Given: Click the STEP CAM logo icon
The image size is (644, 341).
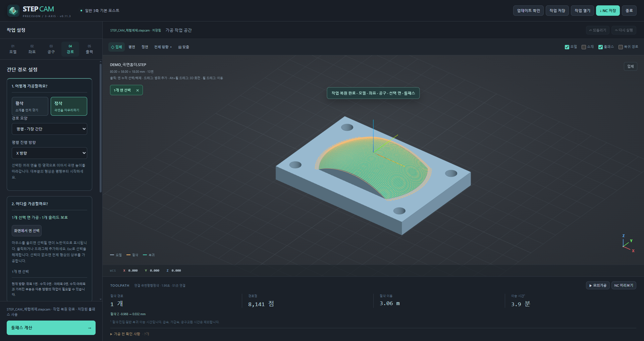Looking at the screenshot, I should (13, 11).
